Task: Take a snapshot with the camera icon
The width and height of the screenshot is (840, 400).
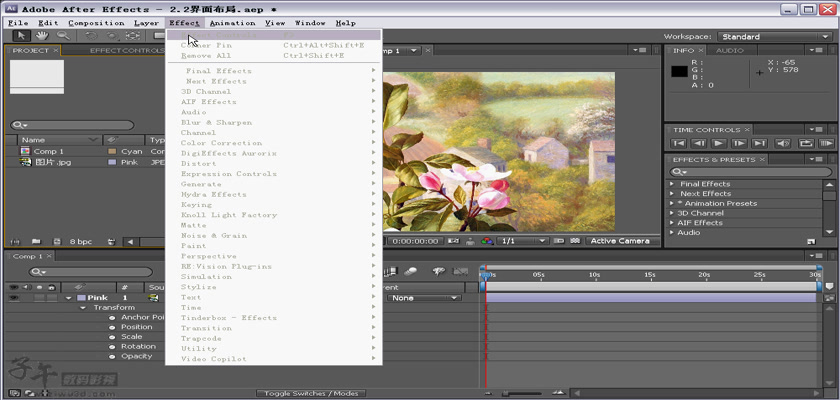Action: point(452,241)
